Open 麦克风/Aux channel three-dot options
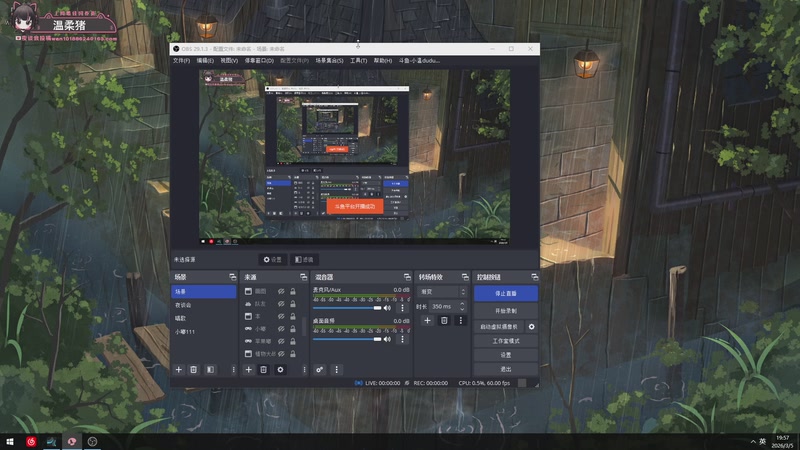Viewport: 800px width, 450px height. [x=402, y=308]
